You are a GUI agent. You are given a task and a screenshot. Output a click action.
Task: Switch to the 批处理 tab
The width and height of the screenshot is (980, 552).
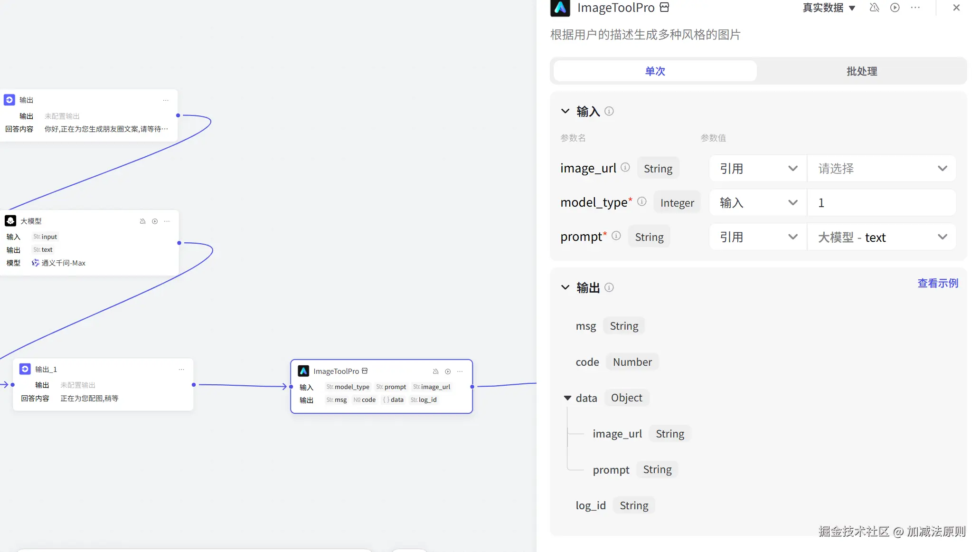point(861,71)
